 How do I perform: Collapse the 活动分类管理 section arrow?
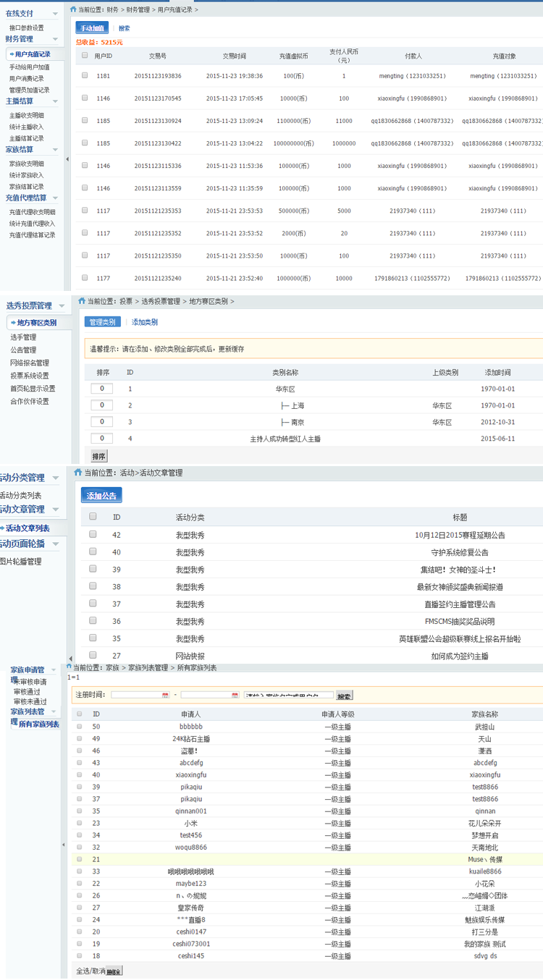point(56,478)
